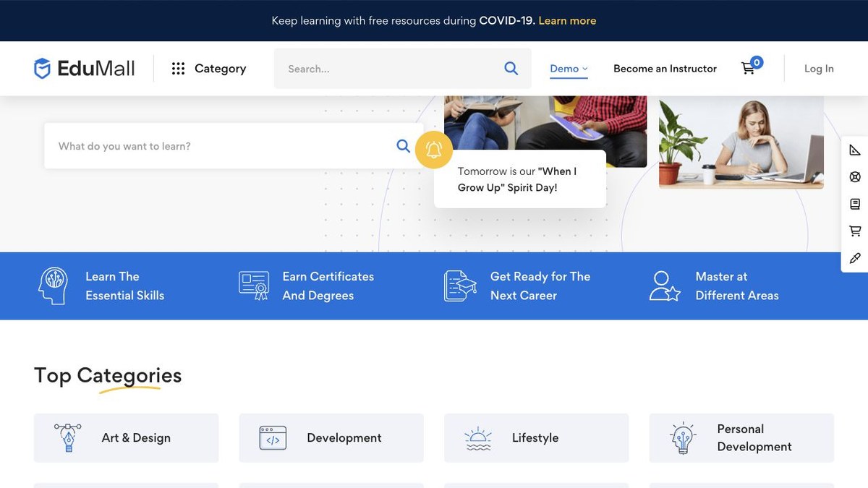This screenshot has height=488, width=868.
Task: Open the Art & Design category card
Action: (x=126, y=438)
